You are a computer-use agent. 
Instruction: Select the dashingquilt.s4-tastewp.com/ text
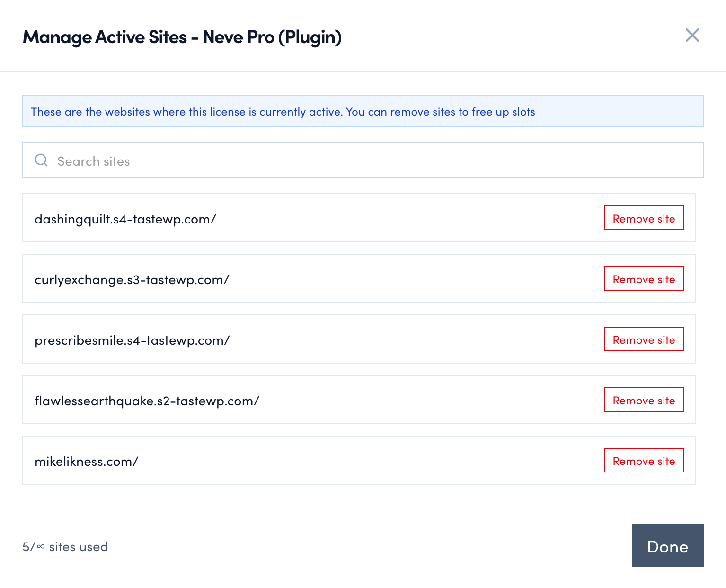(x=125, y=219)
